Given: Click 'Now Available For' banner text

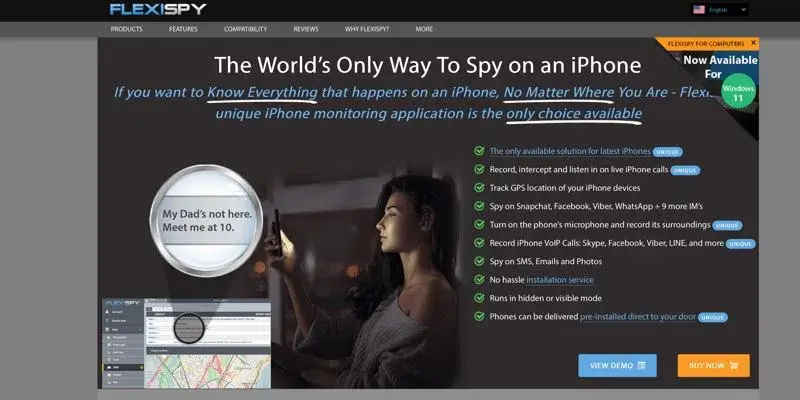Looking at the screenshot, I should click(x=720, y=67).
